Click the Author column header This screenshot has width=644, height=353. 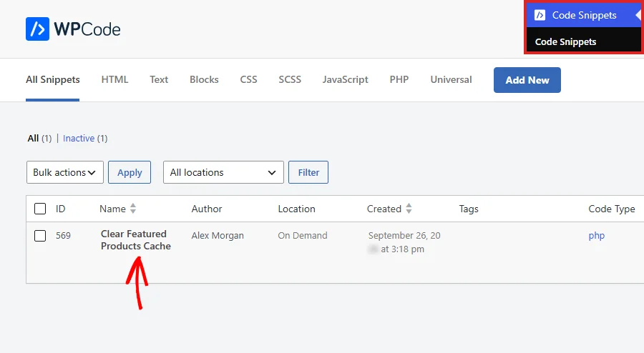[x=207, y=209]
